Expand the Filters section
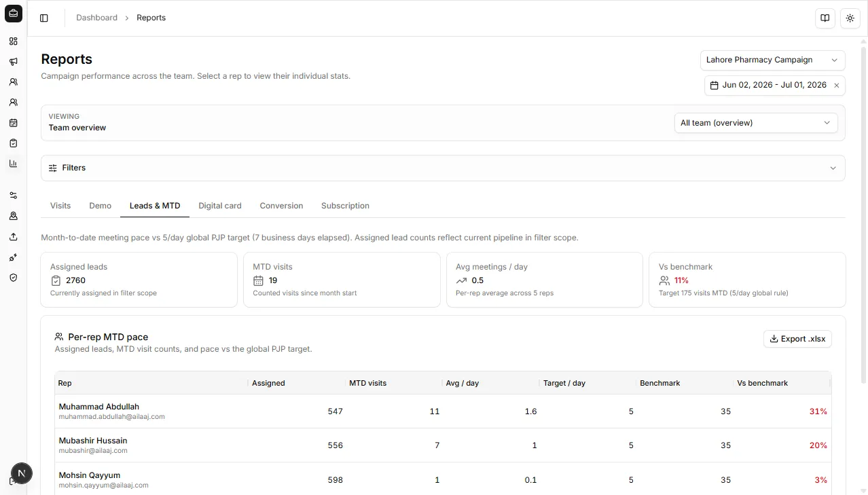Viewport: 868px width, 495px height. tap(443, 168)
